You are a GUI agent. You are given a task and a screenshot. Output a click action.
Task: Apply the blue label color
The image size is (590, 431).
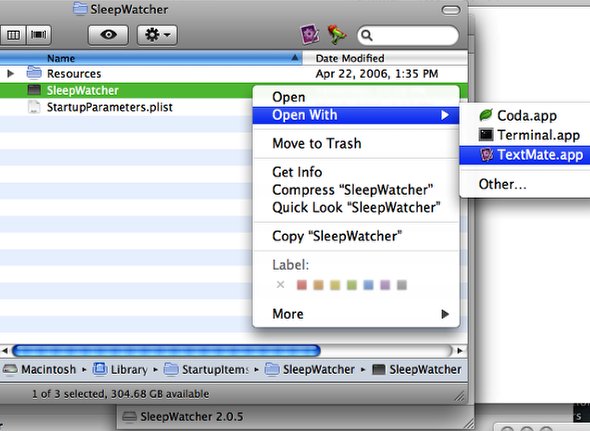coord(368,285)
